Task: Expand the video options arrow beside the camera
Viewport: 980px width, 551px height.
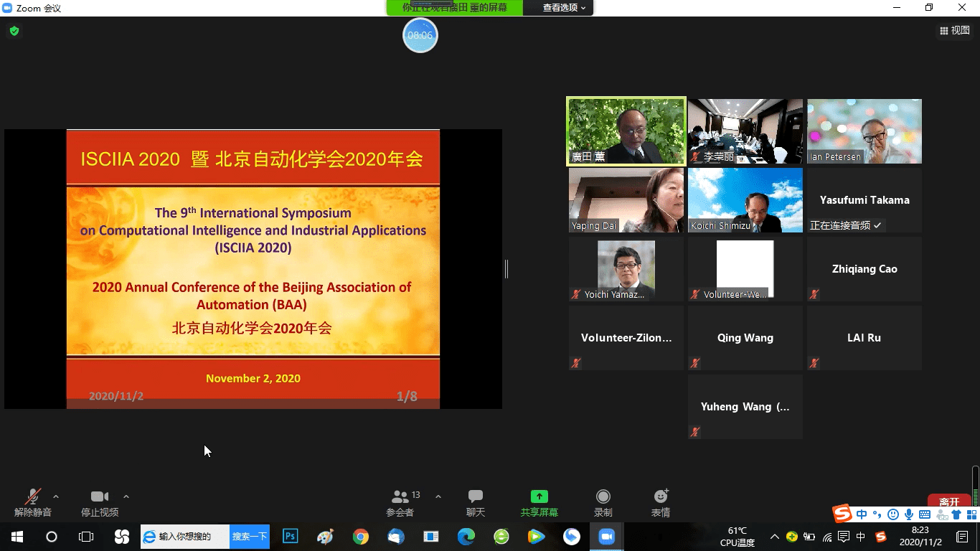Action: pyautogui.click(x=126, y=496)
